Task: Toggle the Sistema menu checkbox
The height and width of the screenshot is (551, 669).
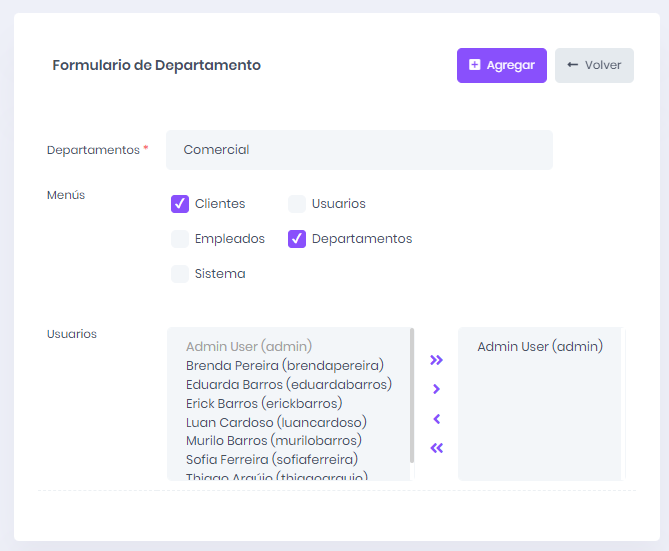Action: pos(180,274)
